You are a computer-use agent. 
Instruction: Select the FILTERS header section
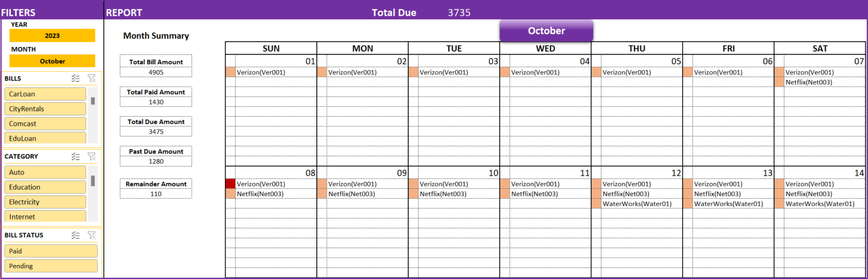pyautogui.click(x=19, y=12)
